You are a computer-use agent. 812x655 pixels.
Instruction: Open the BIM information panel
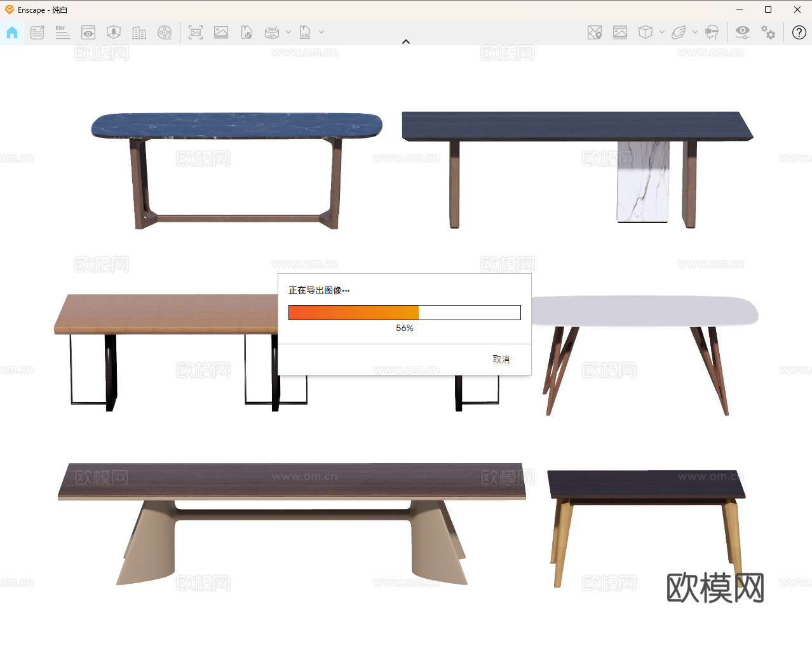(x=62, y=32)
